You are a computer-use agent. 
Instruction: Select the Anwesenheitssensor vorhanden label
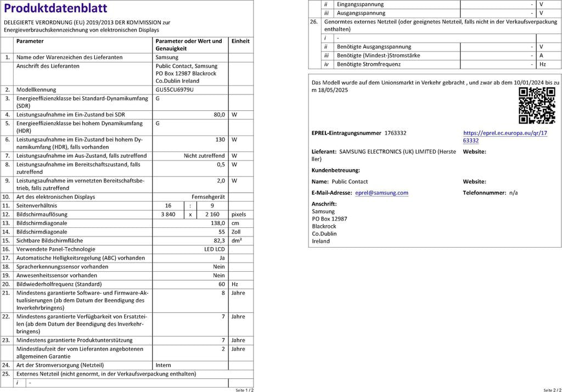(x=57, y=276)
